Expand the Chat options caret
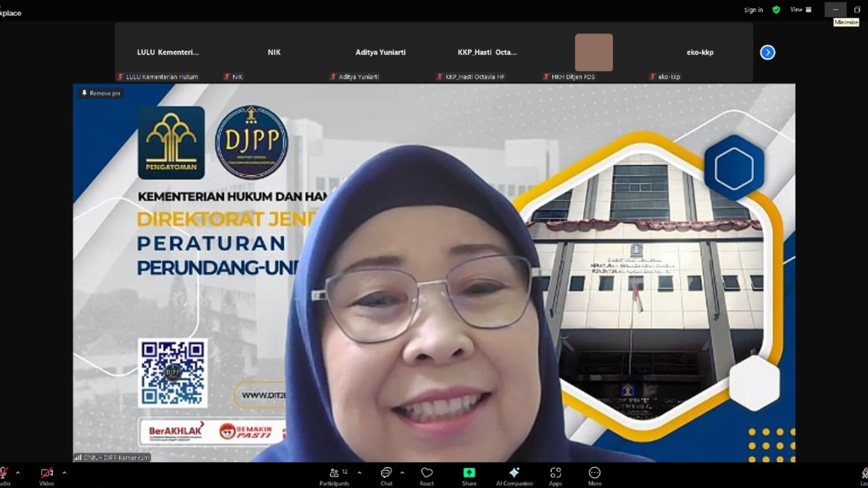The width and height of the screenshot is (868, 488). (402, 473)
